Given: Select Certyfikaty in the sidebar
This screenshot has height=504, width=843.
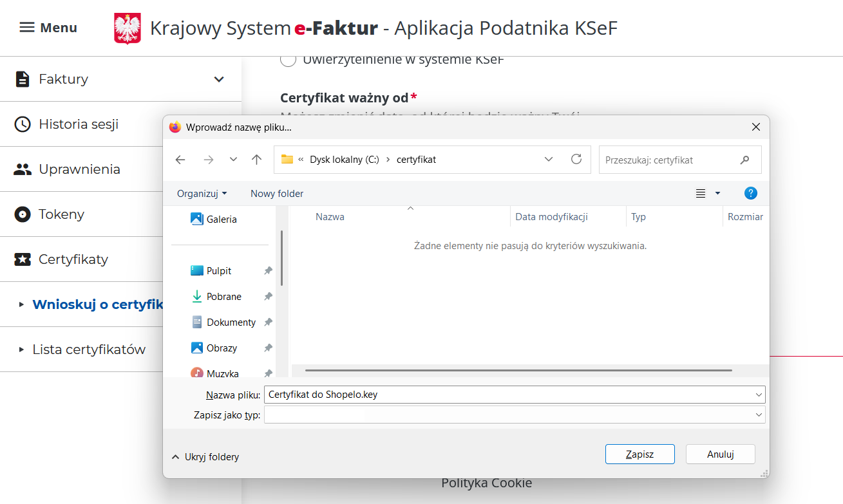Looking at the screenshot, I should point(73,259).
